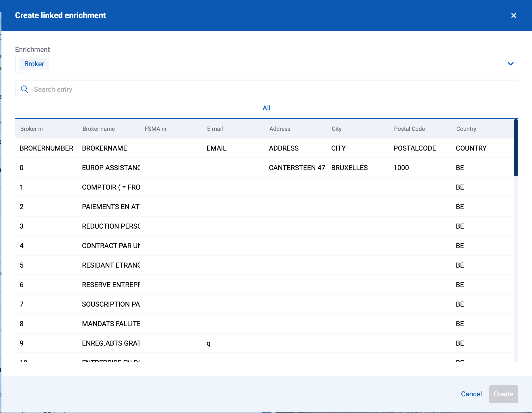The image size is (532, 413).
Task: Select the COMPTOIR ( = FRO row
Action: coord(264,187)
